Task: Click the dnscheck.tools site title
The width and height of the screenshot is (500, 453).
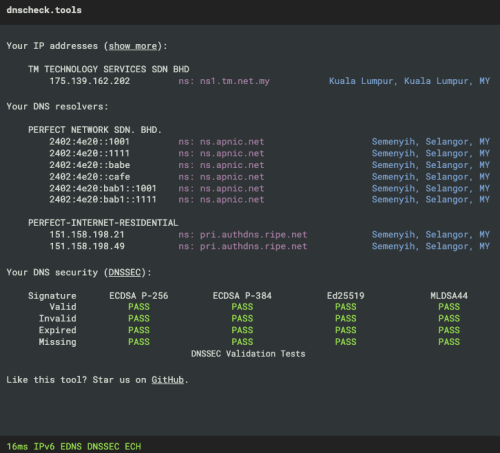Action: [x=44, y=10]
